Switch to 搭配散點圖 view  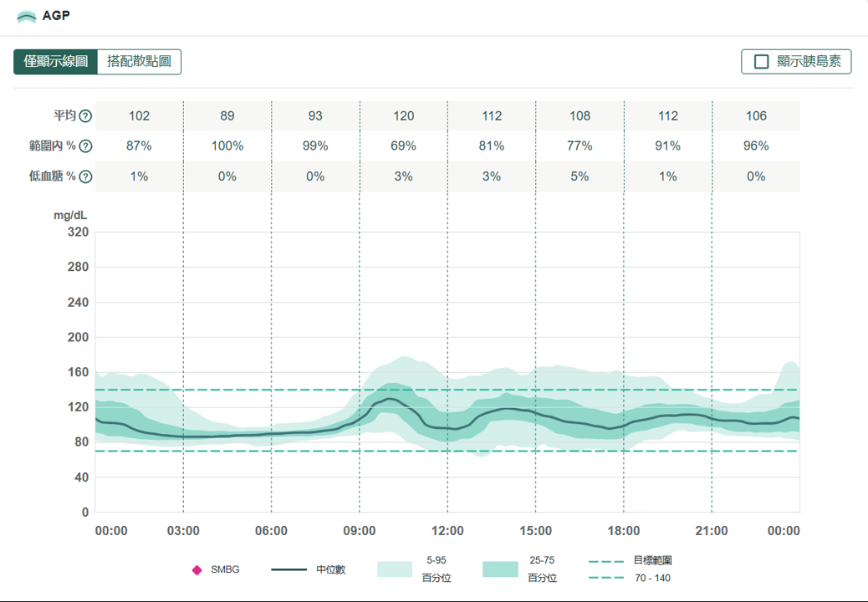(x=139, y=62)
